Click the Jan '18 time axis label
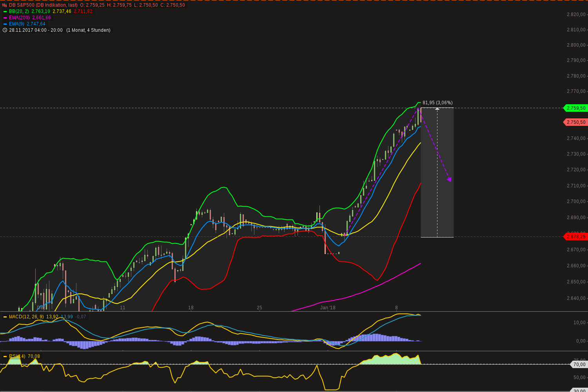The image size is (588, 392). tap(328, 308)
